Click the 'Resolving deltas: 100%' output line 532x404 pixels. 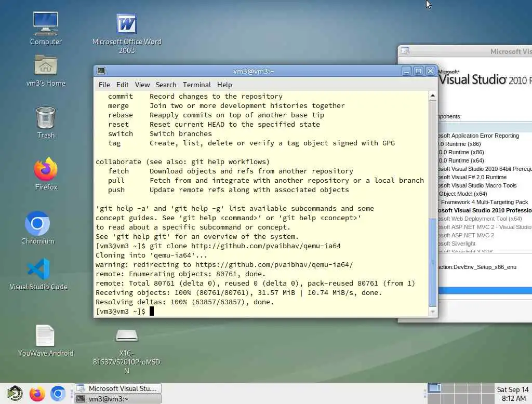coord(184,302)
